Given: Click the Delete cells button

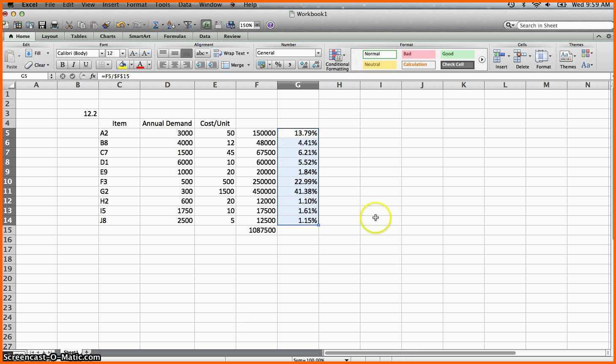Looking at the screenshot, I should tap(522, 59).
